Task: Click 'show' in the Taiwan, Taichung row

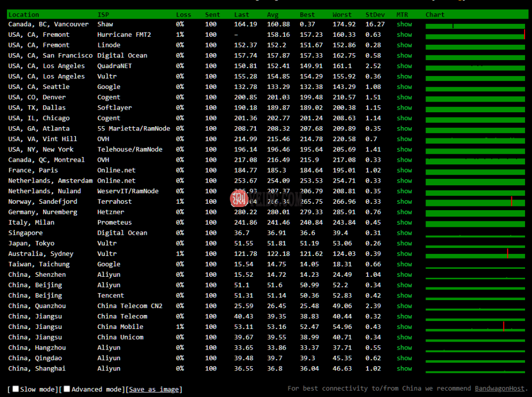Action: click(404, 264)
